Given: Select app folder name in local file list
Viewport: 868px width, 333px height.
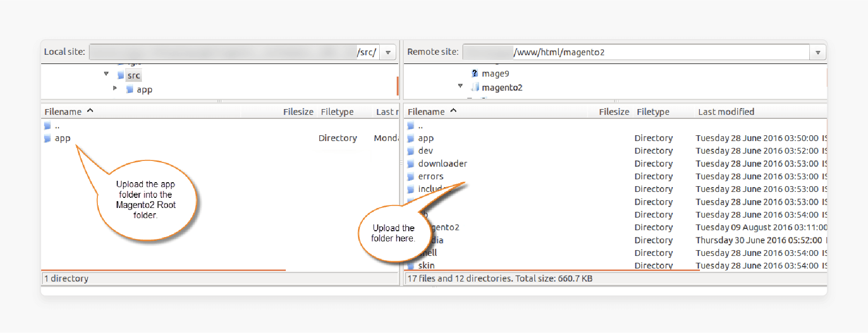Looking at the screenshot, I should pos(62,139).
